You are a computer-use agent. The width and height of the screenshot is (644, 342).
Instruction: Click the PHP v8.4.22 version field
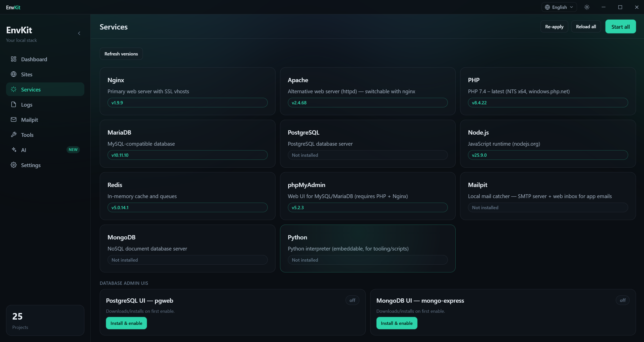click(548, 103)
